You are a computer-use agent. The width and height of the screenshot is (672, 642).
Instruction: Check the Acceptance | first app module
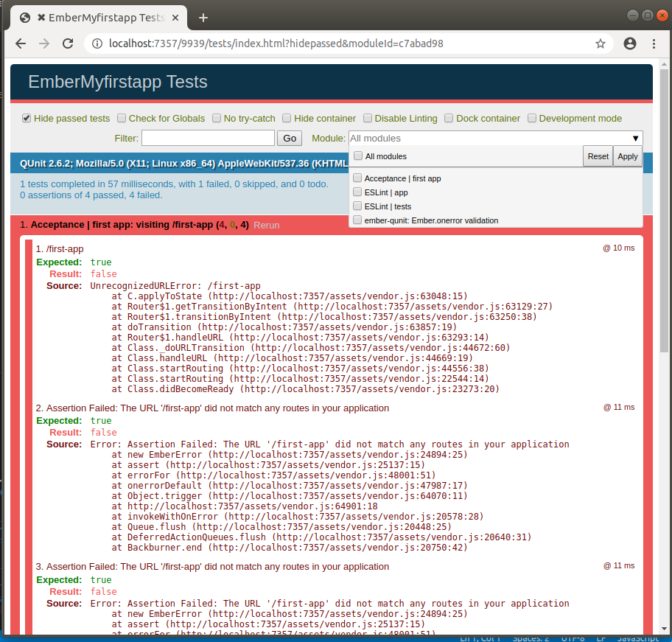pos(357,178)
